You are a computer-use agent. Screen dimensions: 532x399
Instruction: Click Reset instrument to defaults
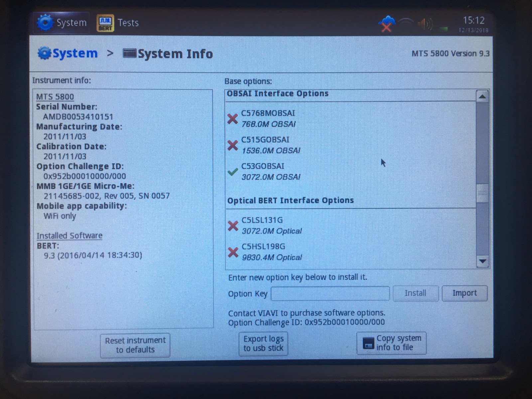pos(135,345)
